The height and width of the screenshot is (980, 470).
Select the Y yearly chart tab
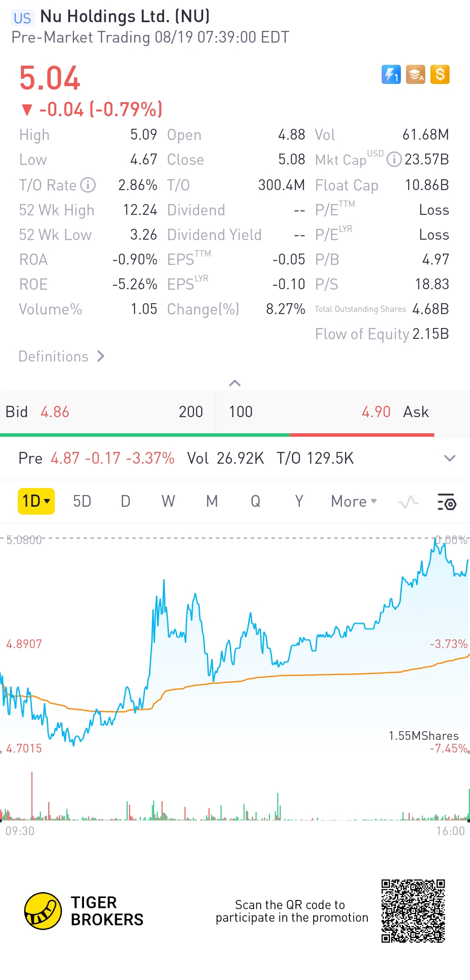tap(299, 502)
